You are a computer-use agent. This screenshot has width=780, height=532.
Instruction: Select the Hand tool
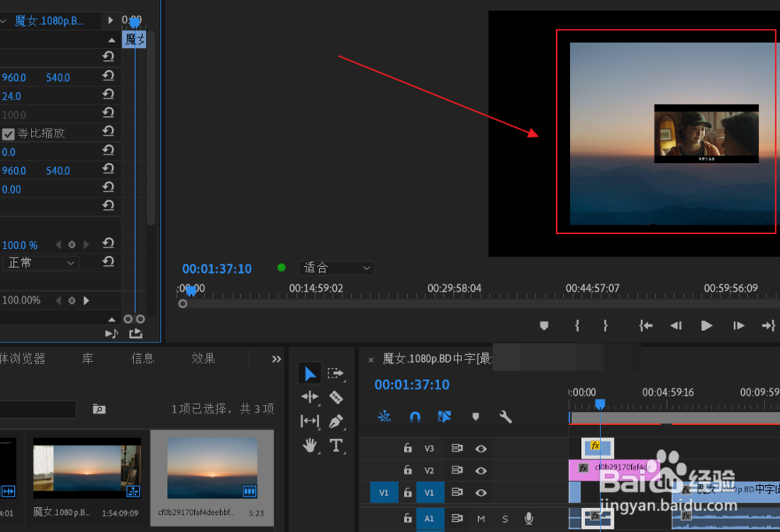[310, 445]
